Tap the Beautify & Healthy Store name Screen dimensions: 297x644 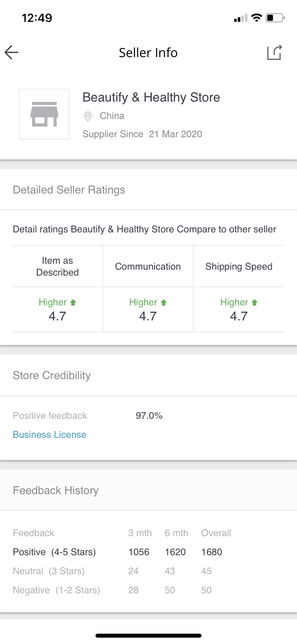click(x=151, y=97)
